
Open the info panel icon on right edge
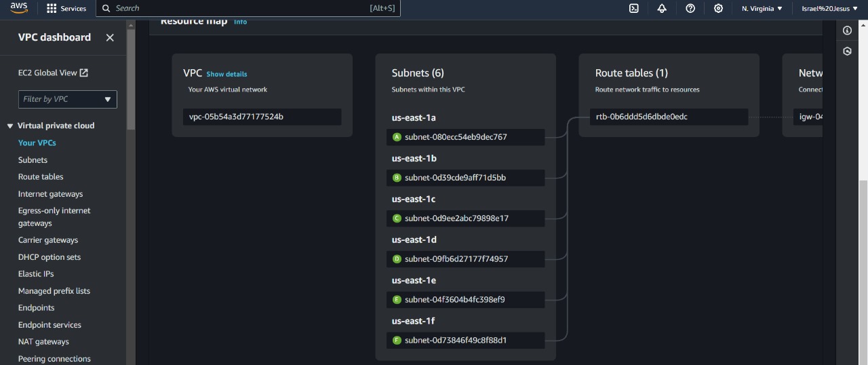(x=847, y=31)
